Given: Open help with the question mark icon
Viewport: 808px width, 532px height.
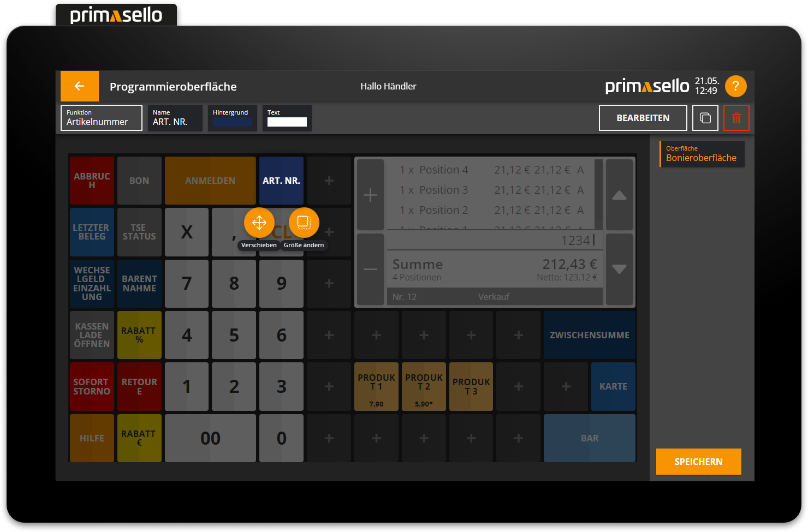Looking at the screenshot, I should pyautogui.click(x=735, y=86).
